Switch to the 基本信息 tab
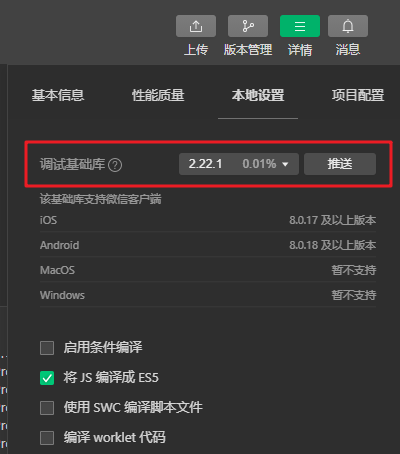This screenshot has width=400, height=454. pos(58,95)
